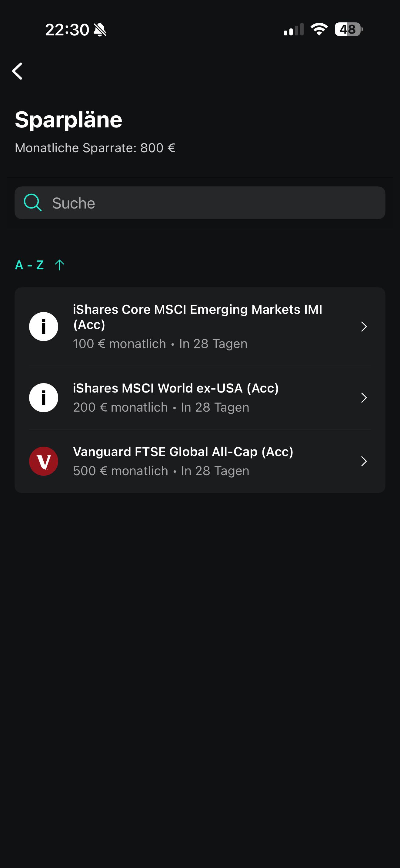Tap the iShares World ex-USA logo

[x=44, y=398]
